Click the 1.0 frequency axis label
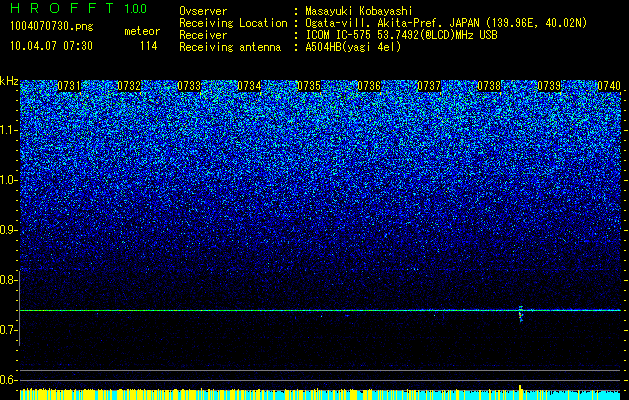629x400 pixels. click(x=8, y=180)
